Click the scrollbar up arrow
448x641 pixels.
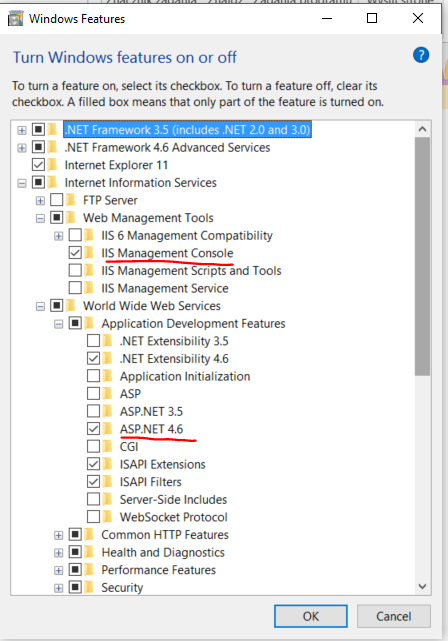(x=422, y=129)
